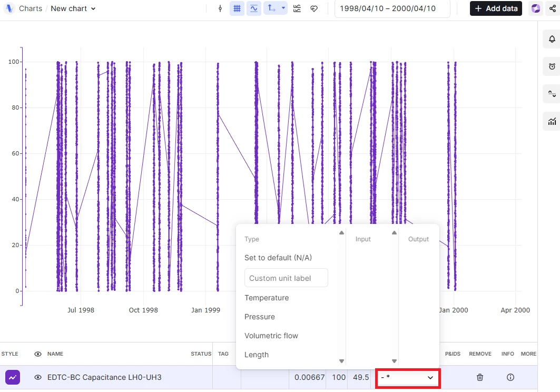The image size is (560, 392).
Task: Click the Input column header in unit popup
Action: (363, 239)
